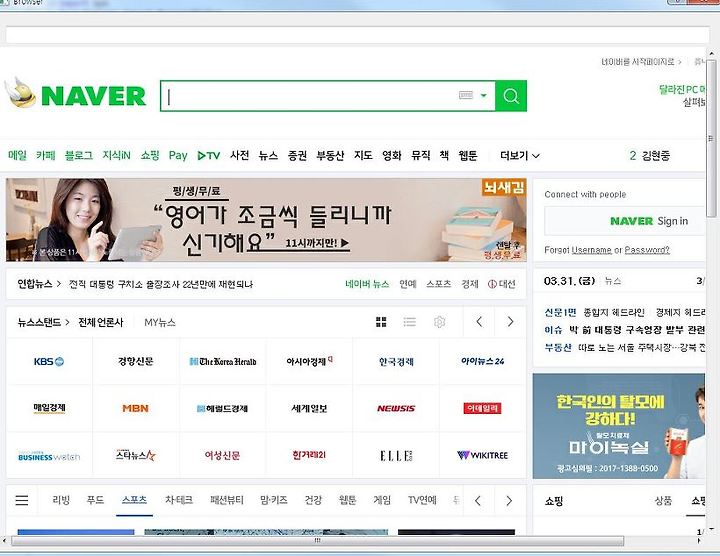
Task: Open newsstand settings gear
Action: point(439,322)
